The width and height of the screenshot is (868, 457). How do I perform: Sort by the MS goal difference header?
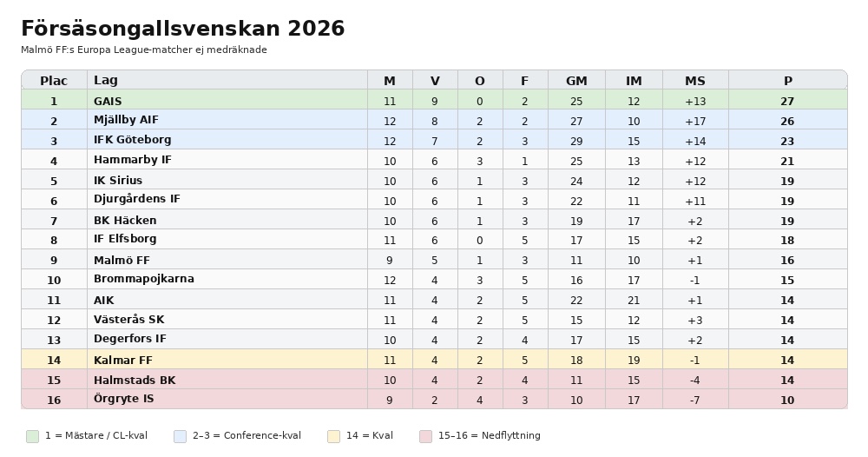[x=694, y=81]
